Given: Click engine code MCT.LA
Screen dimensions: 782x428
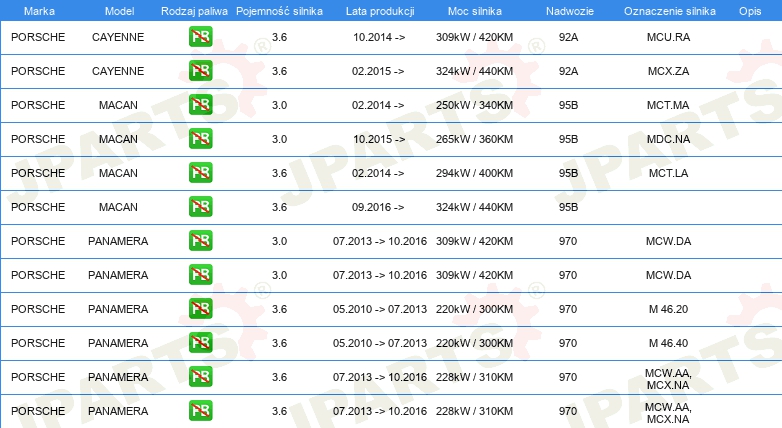Looking at the screenshot, I should point(668,173).
